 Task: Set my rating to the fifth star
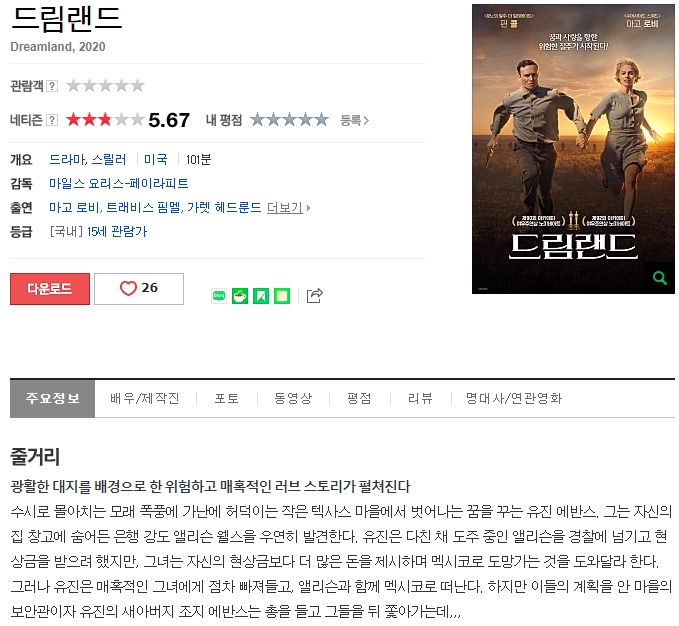[x=321, y=119]
